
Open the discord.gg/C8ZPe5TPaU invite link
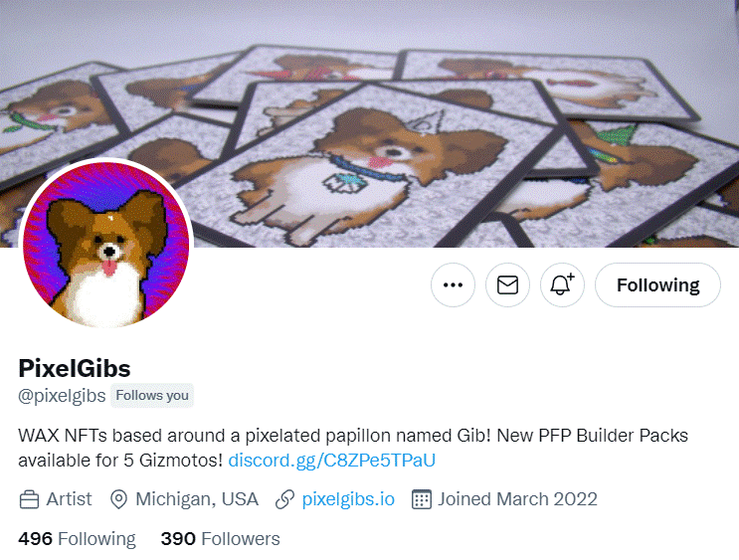[332, 461]
